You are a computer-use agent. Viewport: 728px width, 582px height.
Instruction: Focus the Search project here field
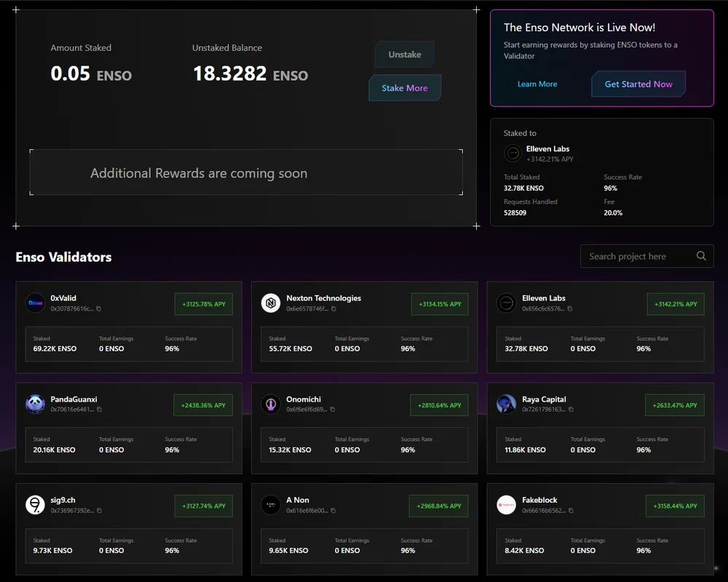(x=646, y=256)
